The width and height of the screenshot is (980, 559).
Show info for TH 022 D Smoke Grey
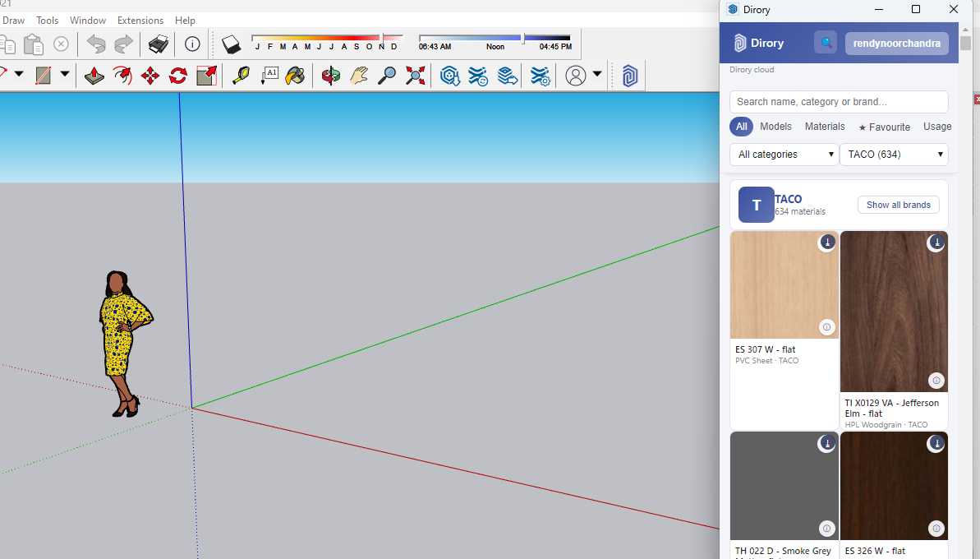pyautogui.click(x=827, y=529)
